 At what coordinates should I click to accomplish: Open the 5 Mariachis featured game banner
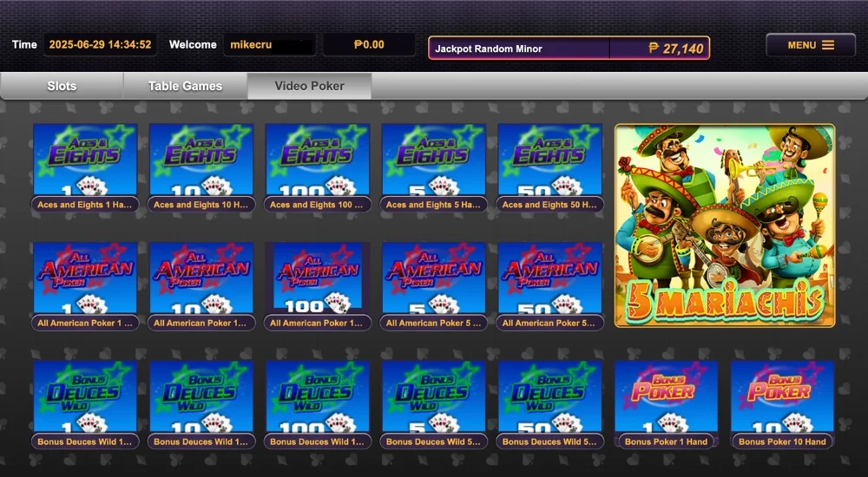pyautogui.click(x=725, y=225)
